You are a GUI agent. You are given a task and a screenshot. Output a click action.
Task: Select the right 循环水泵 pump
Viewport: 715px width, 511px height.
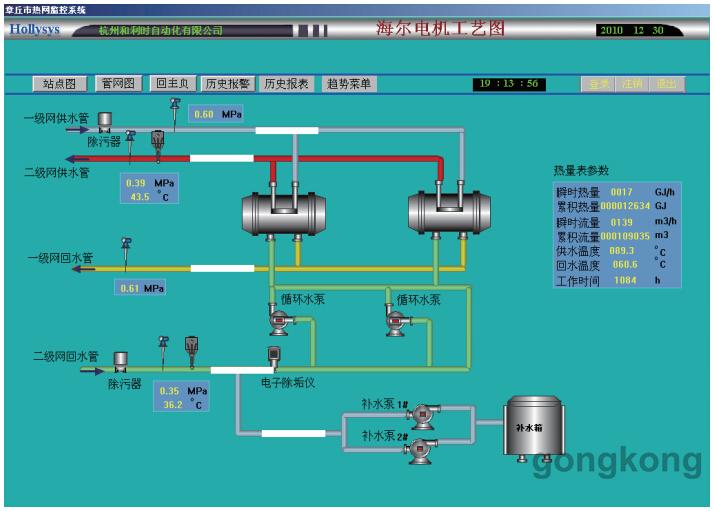tap(397, 320)
